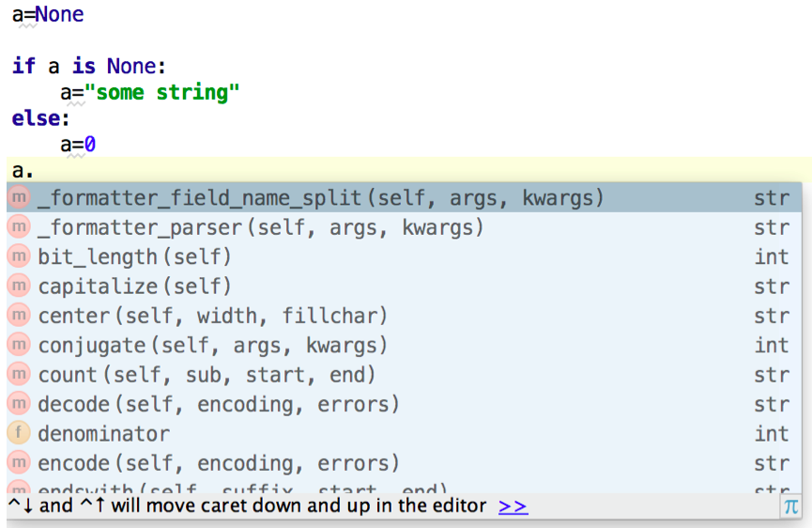Click the method icon beside _formatter_parser

coord(19,227)
